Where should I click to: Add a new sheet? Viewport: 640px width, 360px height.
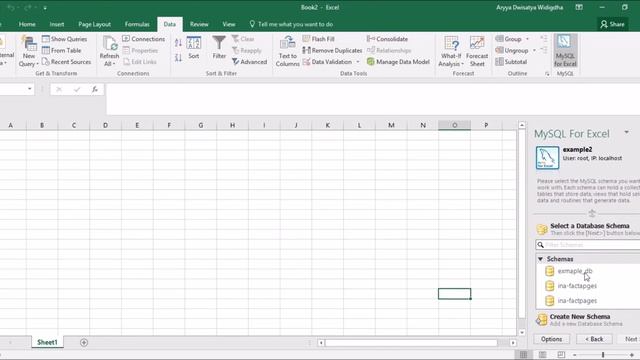tap(84, 342)
